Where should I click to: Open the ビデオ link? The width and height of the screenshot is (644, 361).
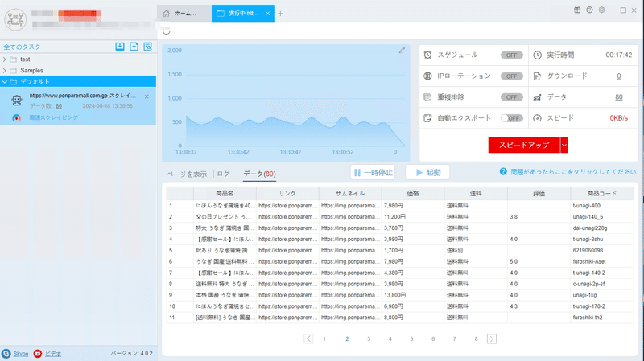[52, 354]
